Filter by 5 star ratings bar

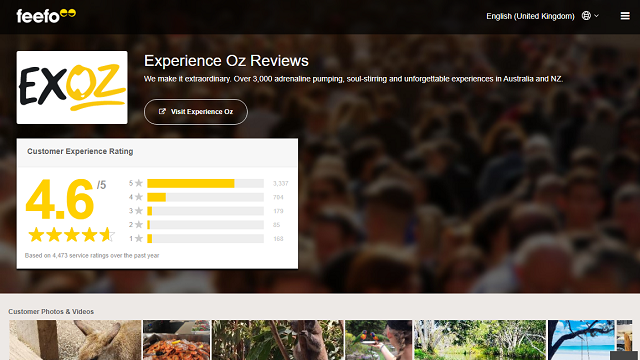[205, 183]
